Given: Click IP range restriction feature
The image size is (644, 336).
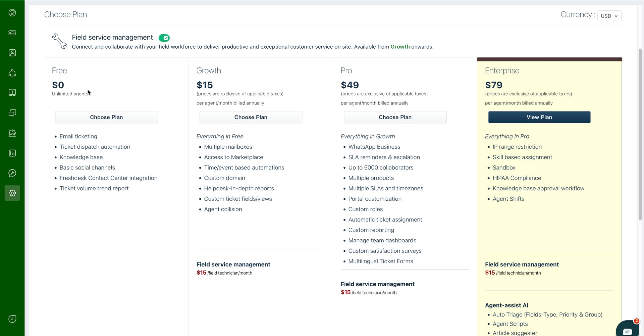Looking at the screenshot, I should (x=517, y=147).
